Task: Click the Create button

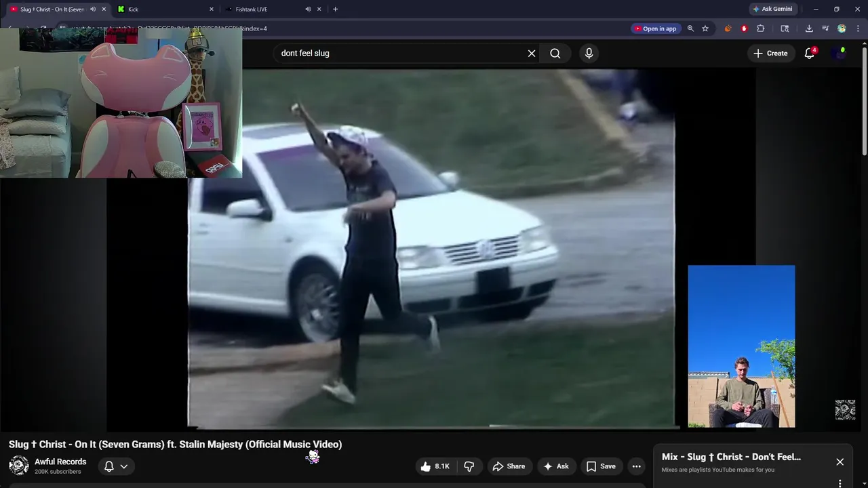Action: click(770, 53)
